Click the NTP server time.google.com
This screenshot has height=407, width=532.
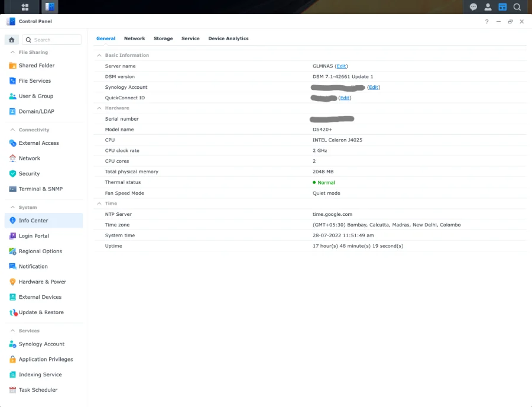(332, 214)
